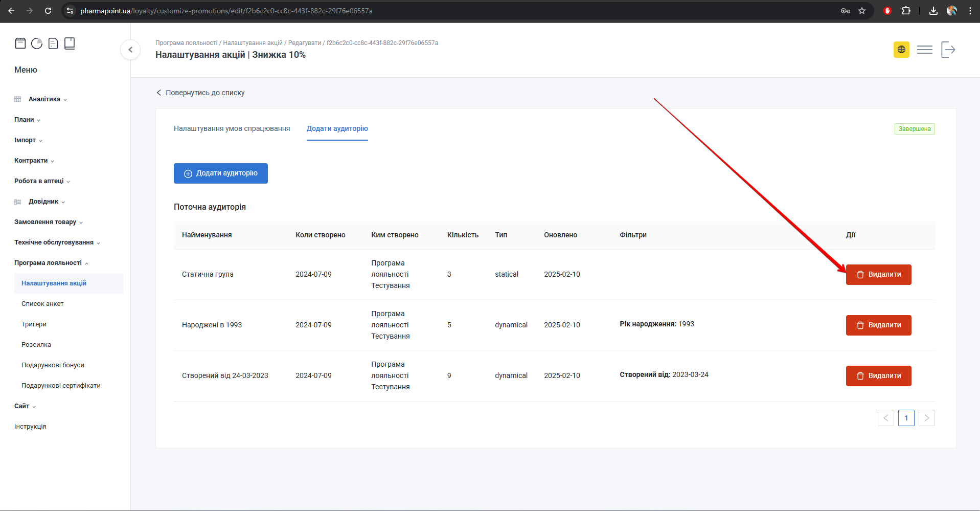Screen dimensions: 980x511
Task: Go to next page in pagination
Action: (x=927, y=418)
